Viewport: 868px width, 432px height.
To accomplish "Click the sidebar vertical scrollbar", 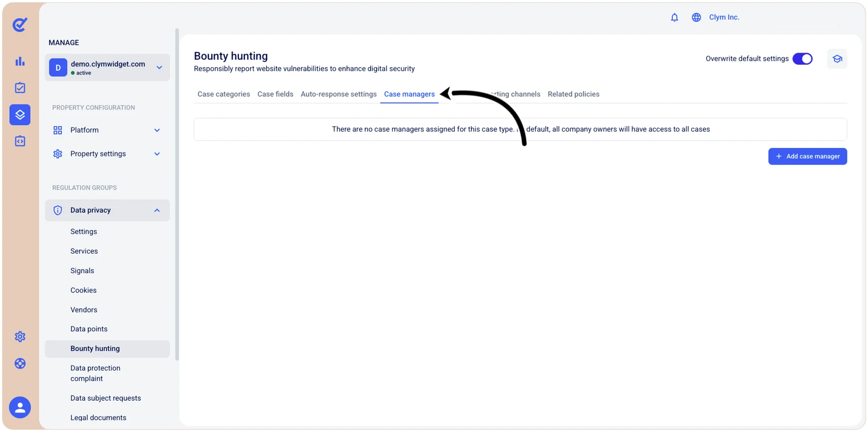I will pos(177,195).
